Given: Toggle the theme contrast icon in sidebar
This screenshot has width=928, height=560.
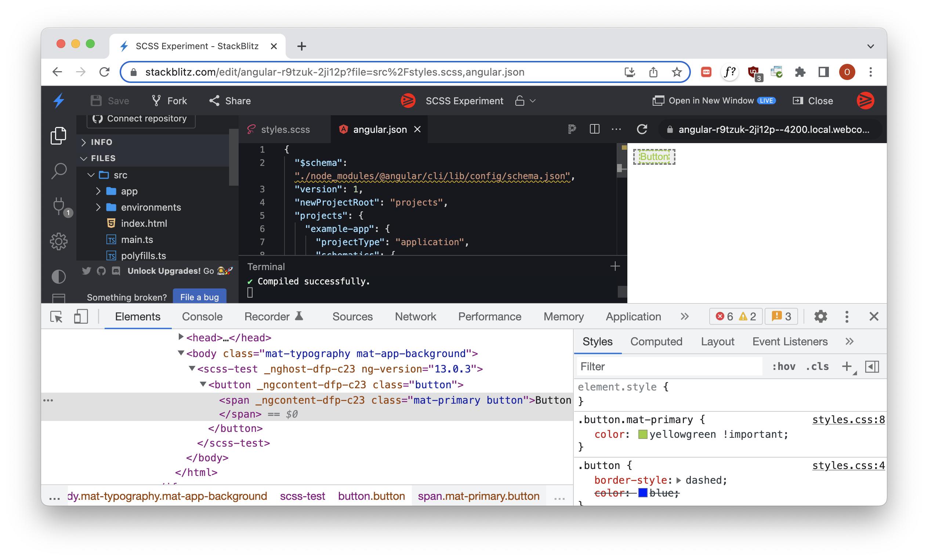Looking at the screenshot, I should point(59,277).
